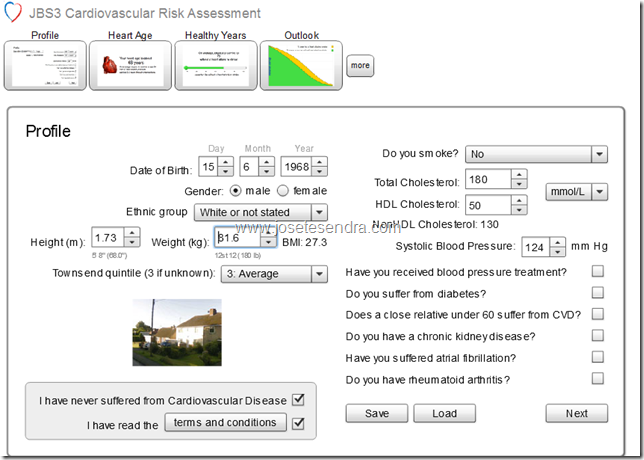The height and width of the screenshot is (460, 644).
Task: Enable the rheumatoid arthritis checkbox
Action: pos(598,379)
